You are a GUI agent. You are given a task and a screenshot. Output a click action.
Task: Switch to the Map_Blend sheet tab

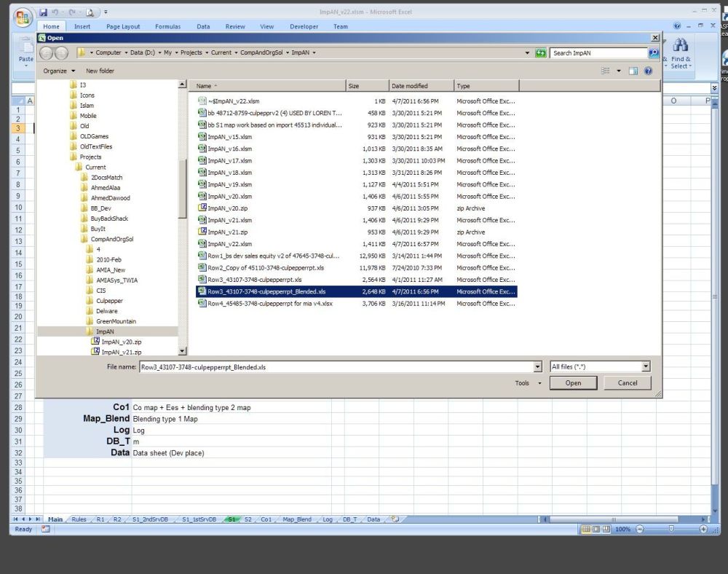pyautogui.click(x=296, y=519)
